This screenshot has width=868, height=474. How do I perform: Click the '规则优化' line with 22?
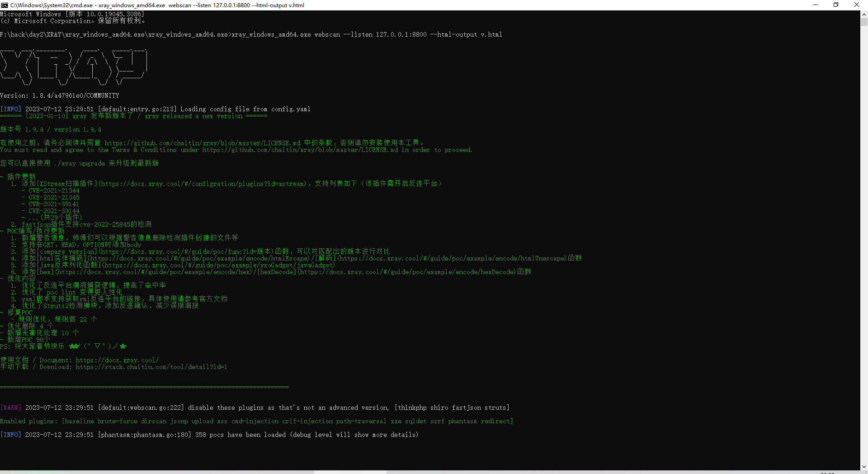pyautogui.click(x=54, y=319)
